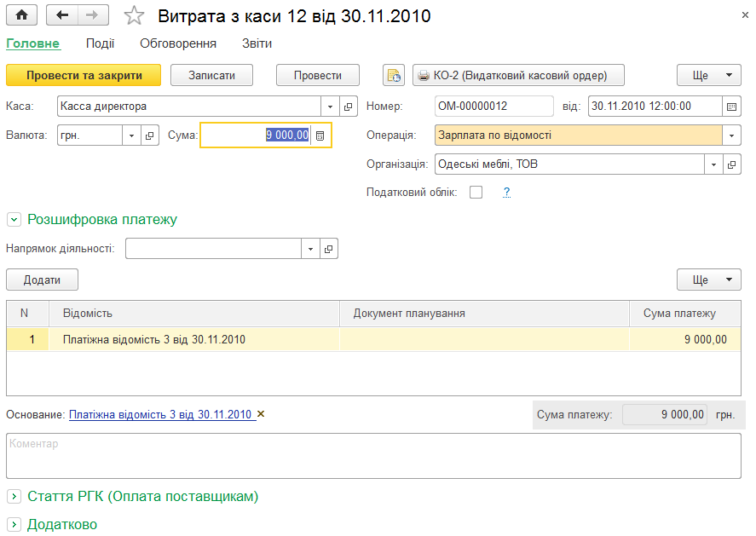Click Провести та закрити button

click(x=84, y=75)
